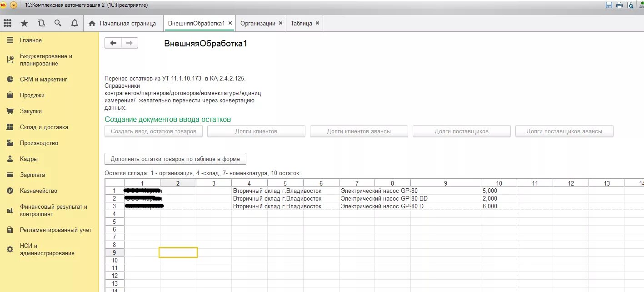
Task: Open notifications bell icon
Action: tap(75, 23)
